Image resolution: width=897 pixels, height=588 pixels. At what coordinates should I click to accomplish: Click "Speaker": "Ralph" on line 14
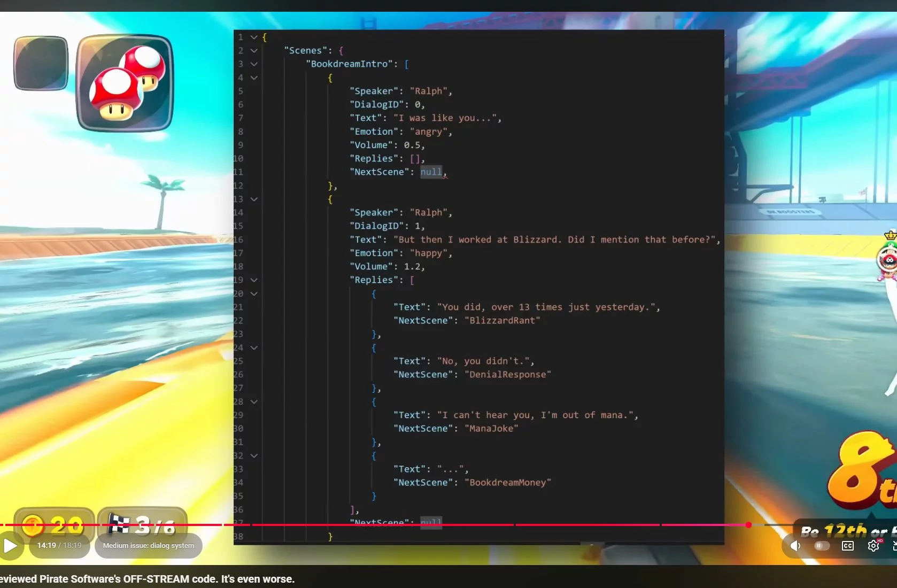point(401,212)
